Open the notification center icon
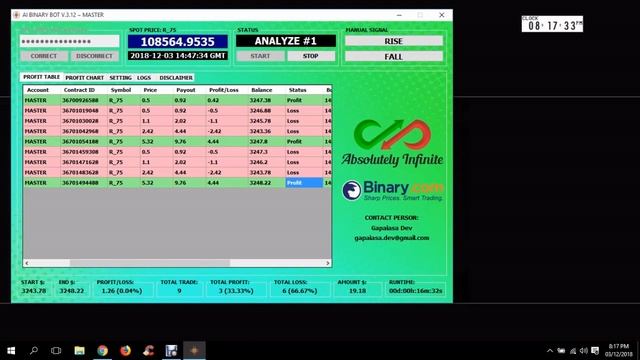 (596, 351)
